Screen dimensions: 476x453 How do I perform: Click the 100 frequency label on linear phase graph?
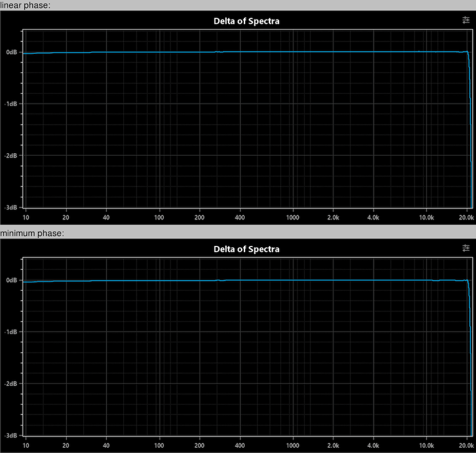[159, 217]
